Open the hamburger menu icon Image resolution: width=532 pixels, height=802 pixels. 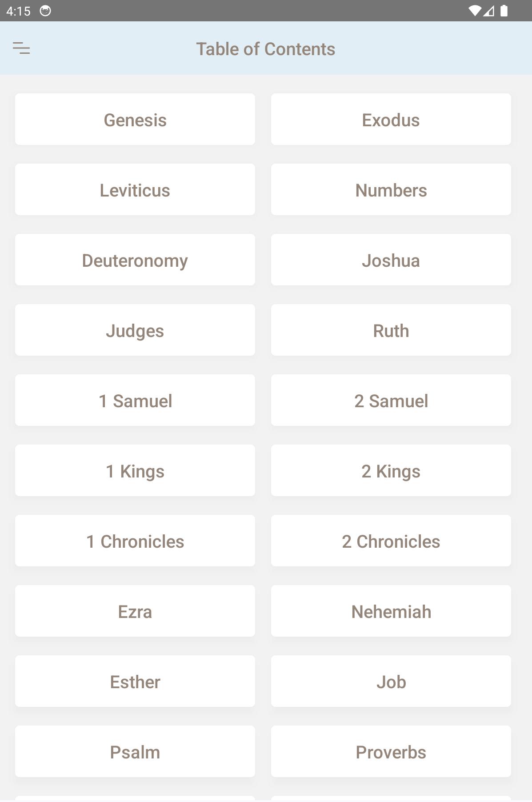[21, 48]
